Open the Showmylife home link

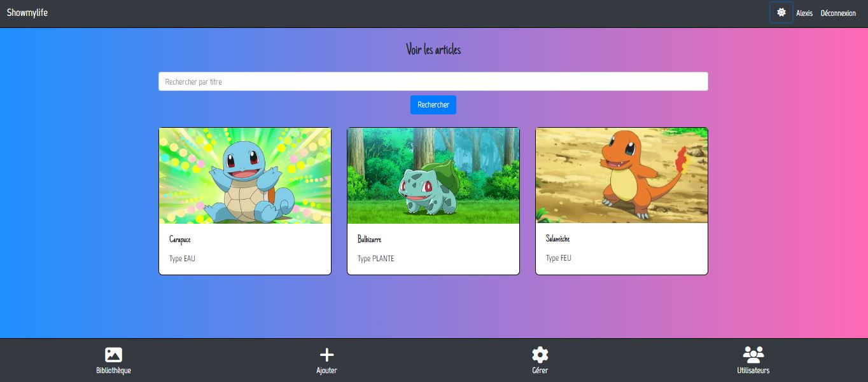[x=27, y=13]
